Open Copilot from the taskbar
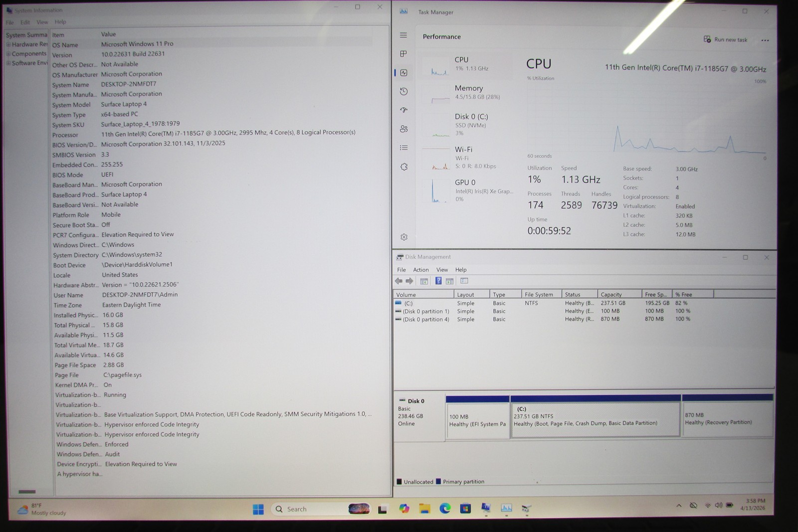Viewport: 798px width, 532px height. 404,509
